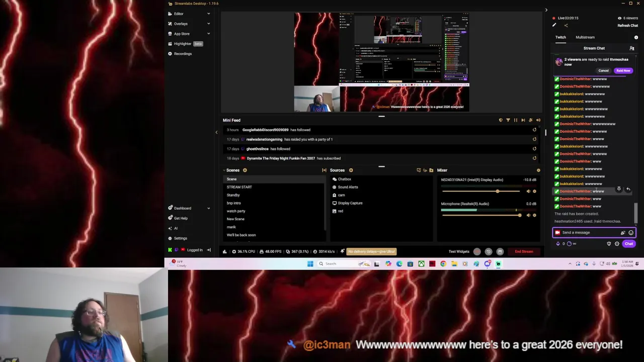Expand the Dashboard menu chevron
This screenshot has width=644, height=362.
pyautogui.click(x=208, y=208)
